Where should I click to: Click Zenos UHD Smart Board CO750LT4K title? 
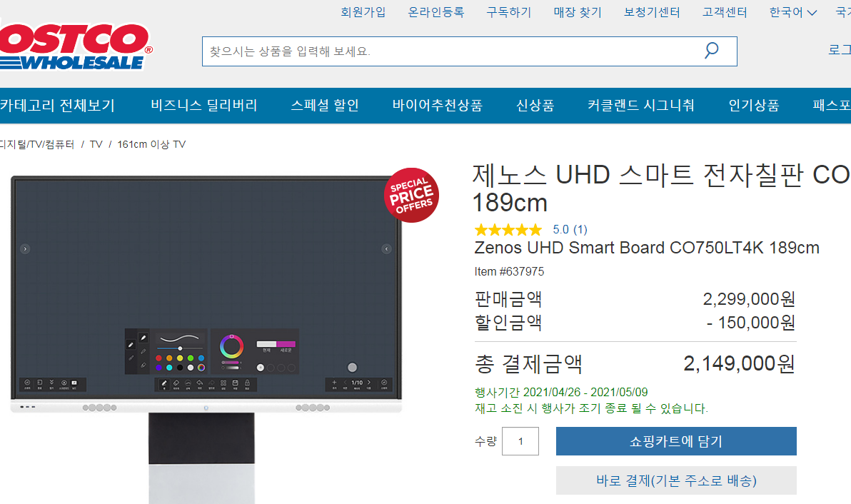pyautogui.click(x=647, y=248)
